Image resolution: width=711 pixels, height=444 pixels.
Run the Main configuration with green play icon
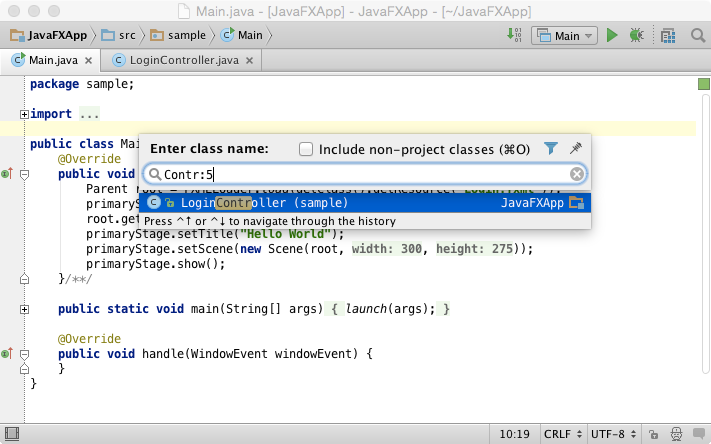tap(612, 35)
